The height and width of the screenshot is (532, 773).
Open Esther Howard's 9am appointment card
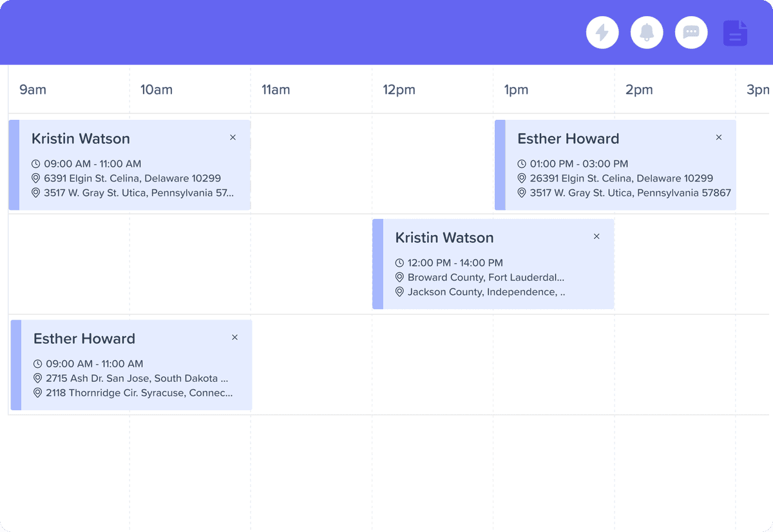[x=129, y=365]
